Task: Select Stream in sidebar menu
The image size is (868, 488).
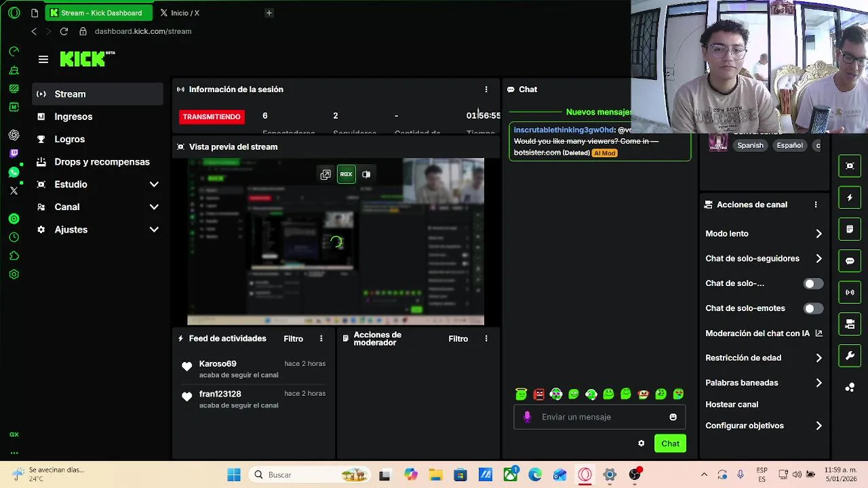Action: [x=98, y=94]
